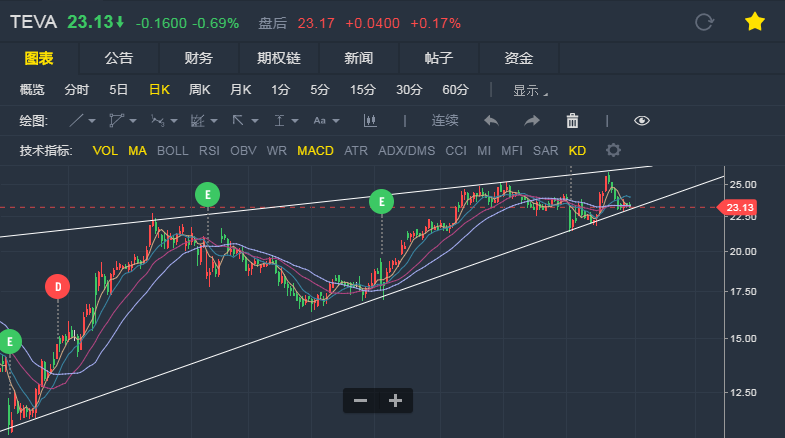The width and height of the screenshot is (785, 438).
Task: Redo the drawing action
Action: 532,121
